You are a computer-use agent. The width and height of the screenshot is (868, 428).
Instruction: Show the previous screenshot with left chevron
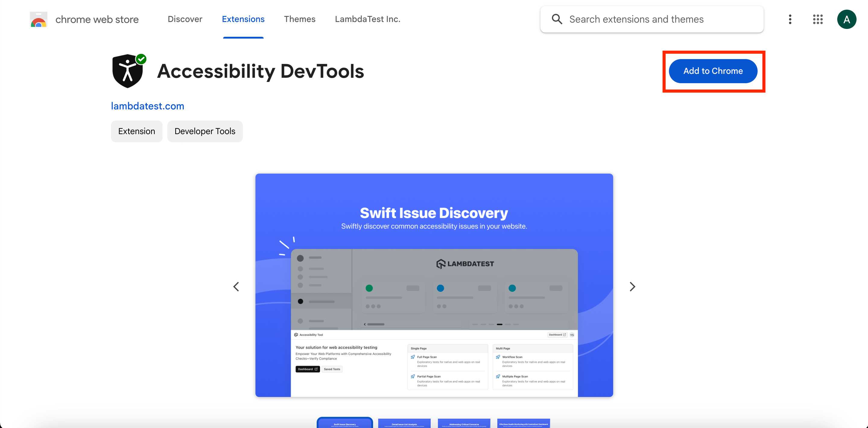236,287
